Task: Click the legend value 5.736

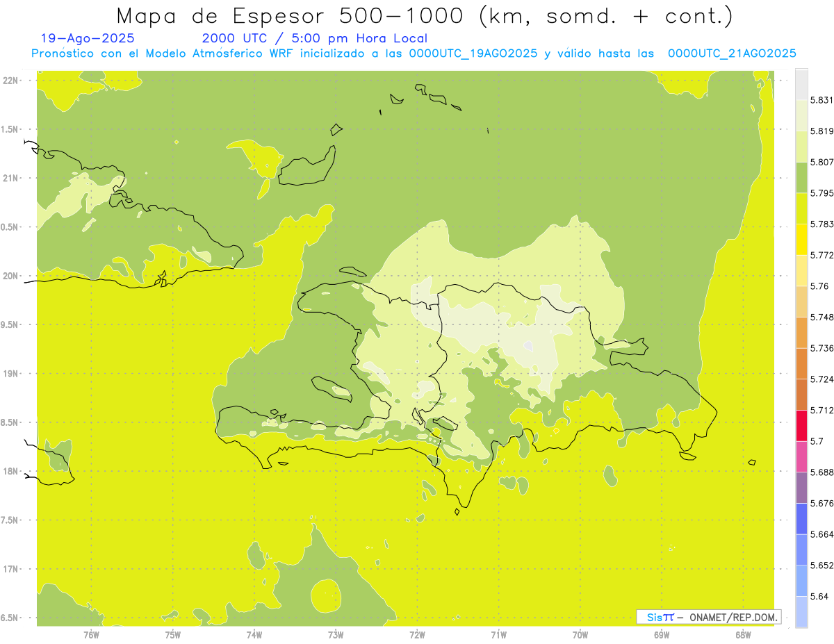Action: pyautogui.click(x=822, y=348)
